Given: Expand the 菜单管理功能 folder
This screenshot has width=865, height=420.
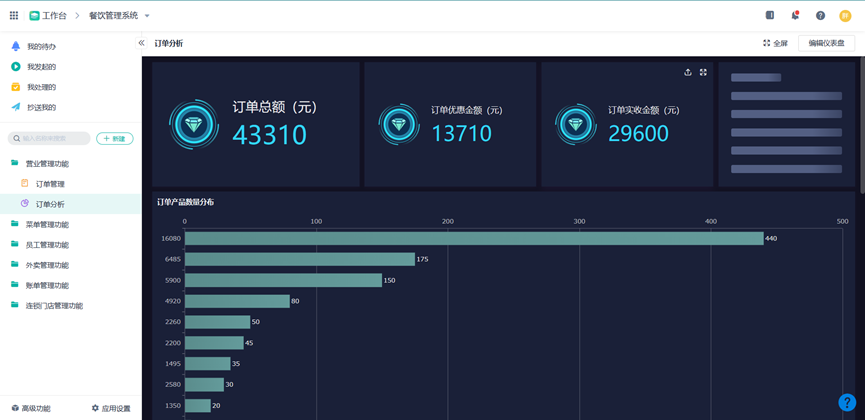Looking at the screenshot, I should click(47, 225).
